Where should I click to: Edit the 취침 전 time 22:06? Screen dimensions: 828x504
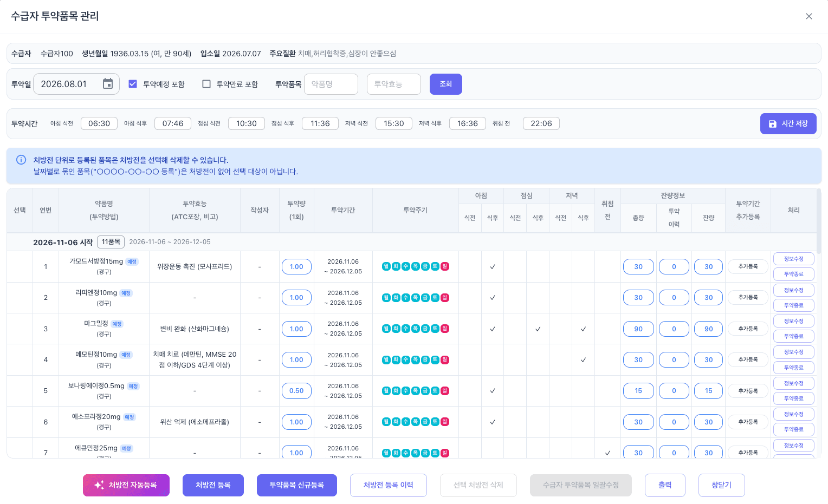tap(541, 123)
